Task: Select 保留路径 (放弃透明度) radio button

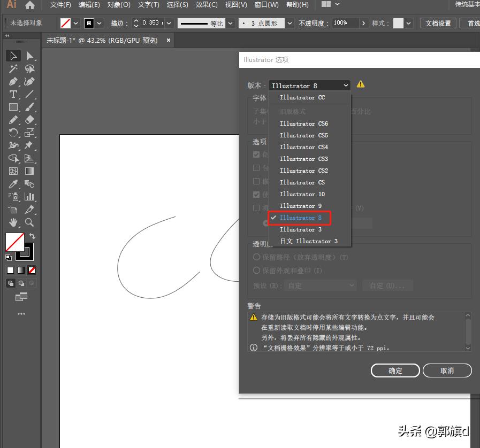Action: click(x=256, y=257)
